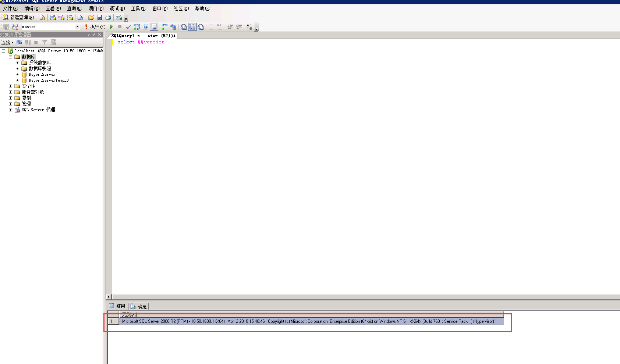Select the SQLQuery1 document tab
The image size is (620, 364).
point(144,36)
